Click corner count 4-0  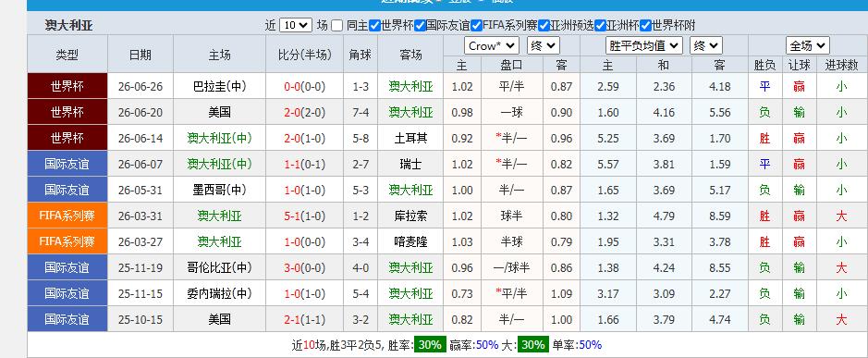pyautogui.click(x=361, y=267)
